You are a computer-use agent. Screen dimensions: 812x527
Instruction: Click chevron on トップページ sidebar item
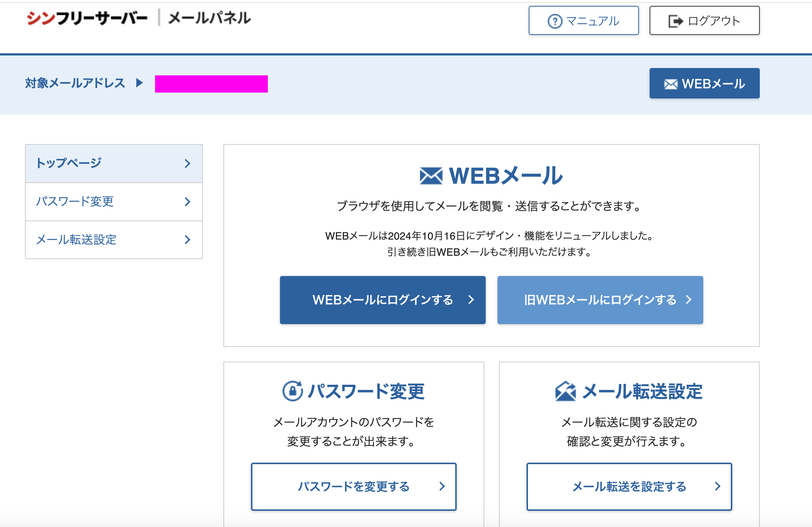pyautogui.click(x=187, y=164)
